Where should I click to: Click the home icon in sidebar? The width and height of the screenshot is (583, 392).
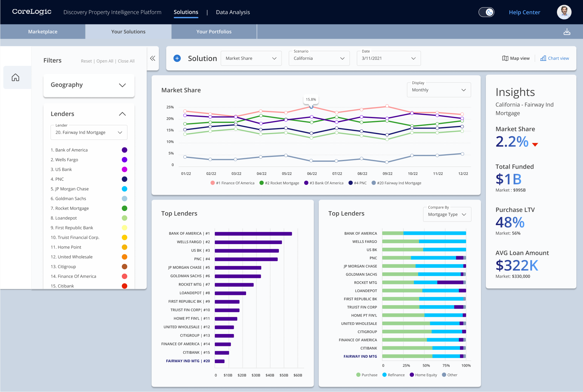pos(15,78)
